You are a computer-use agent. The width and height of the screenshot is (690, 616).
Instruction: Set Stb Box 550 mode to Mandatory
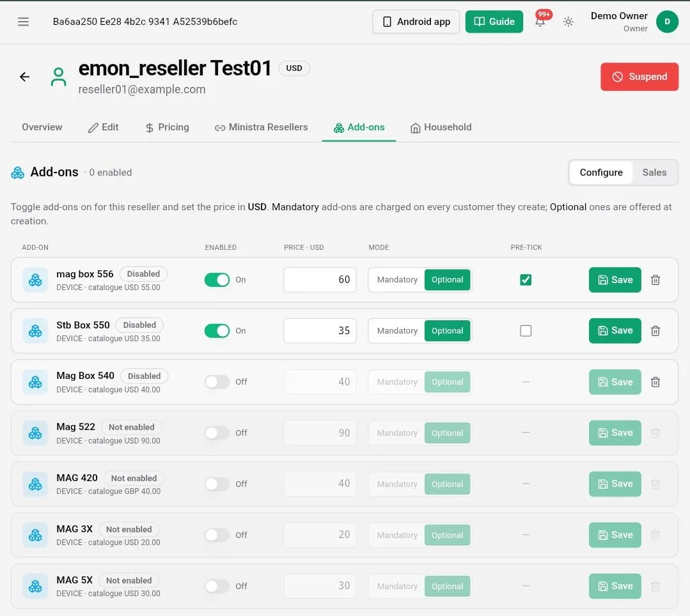[397, 330]
